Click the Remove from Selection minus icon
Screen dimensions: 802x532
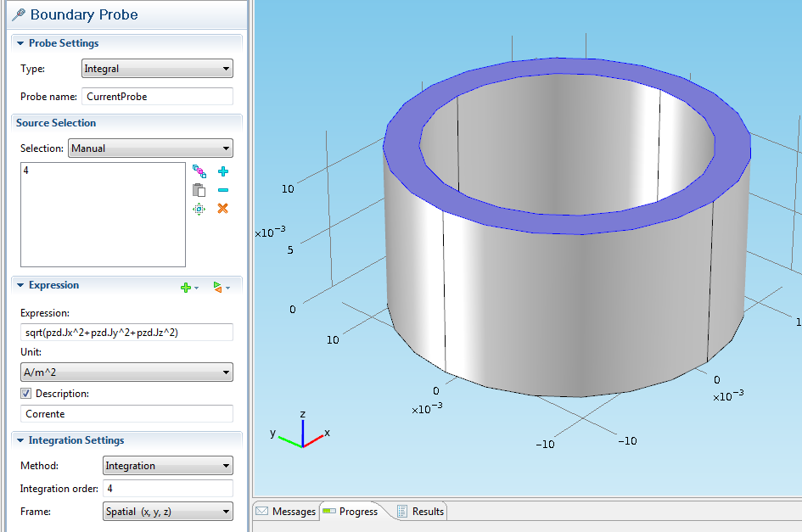[x=223, y=190]
